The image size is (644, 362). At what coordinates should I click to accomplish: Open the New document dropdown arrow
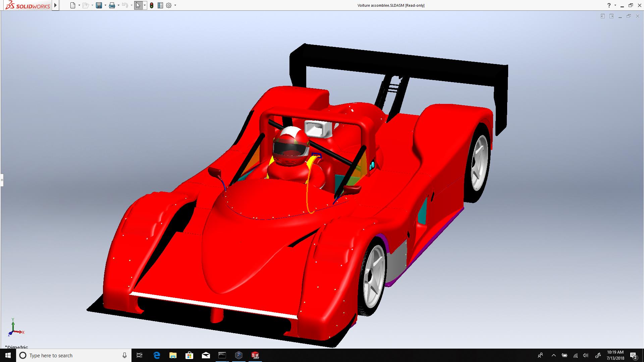tap(79, 5)
